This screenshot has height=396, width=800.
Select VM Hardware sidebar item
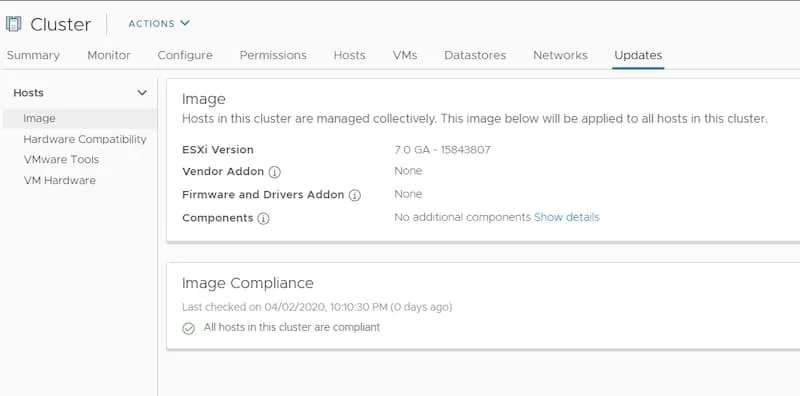click(59, 181)
